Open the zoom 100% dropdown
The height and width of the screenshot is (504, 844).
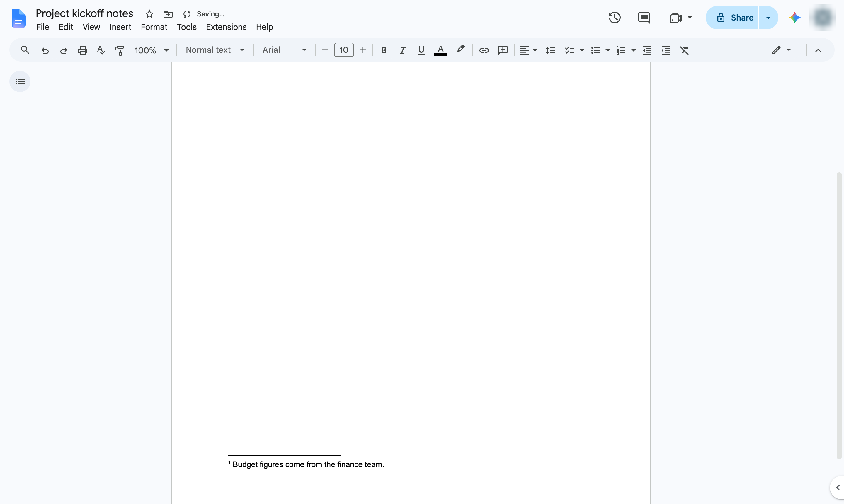152,50
